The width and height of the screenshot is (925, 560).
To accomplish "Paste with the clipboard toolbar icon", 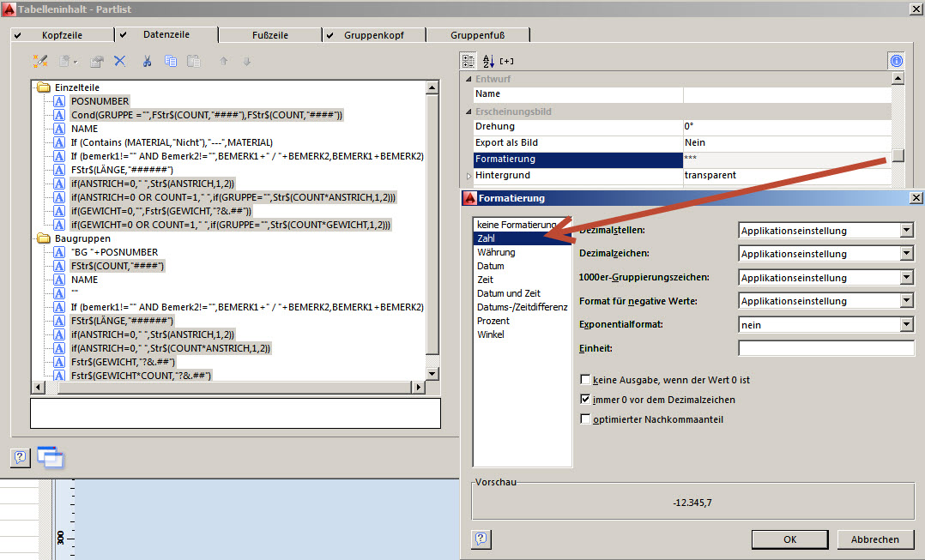I will (x=194, y=61).
